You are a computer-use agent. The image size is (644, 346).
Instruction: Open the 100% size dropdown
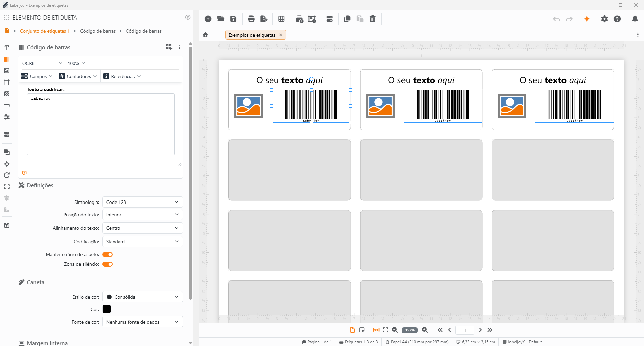click(x=76, y=63)
